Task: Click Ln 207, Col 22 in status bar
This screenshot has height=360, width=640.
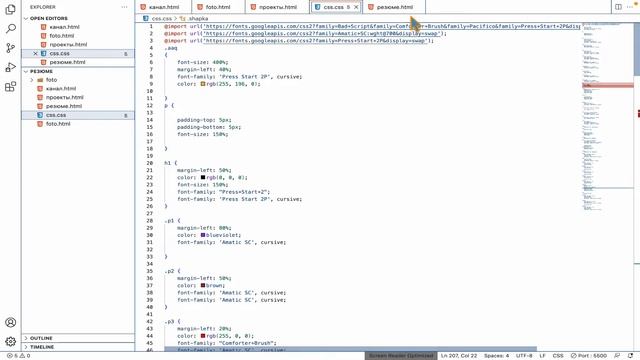Action: tap(459, 356)
